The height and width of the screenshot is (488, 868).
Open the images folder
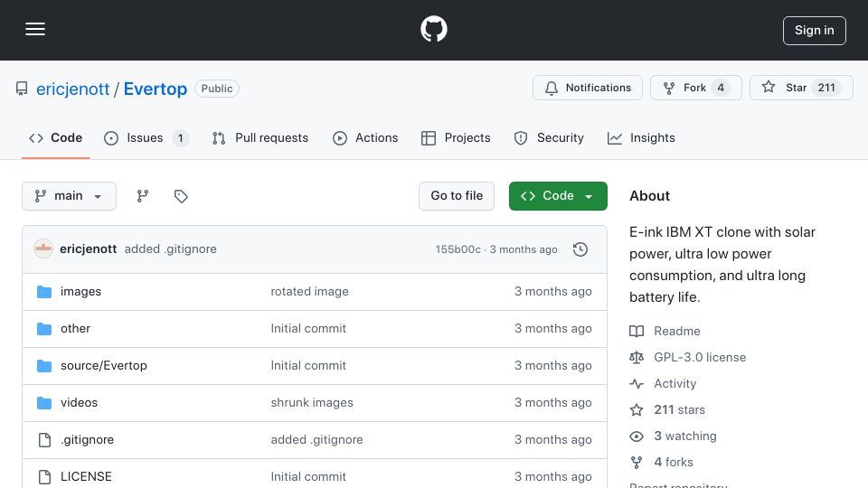(x=80, y=292)
